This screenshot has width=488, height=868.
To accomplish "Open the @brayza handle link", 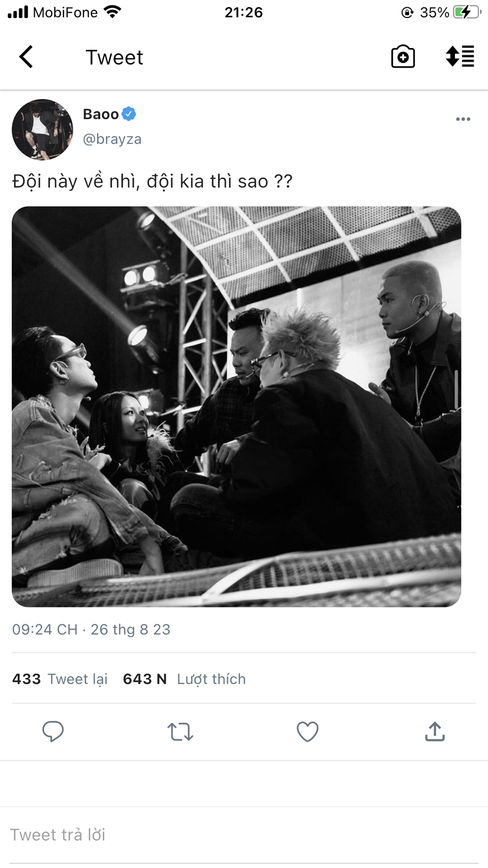I will click(x=112, y=139).
